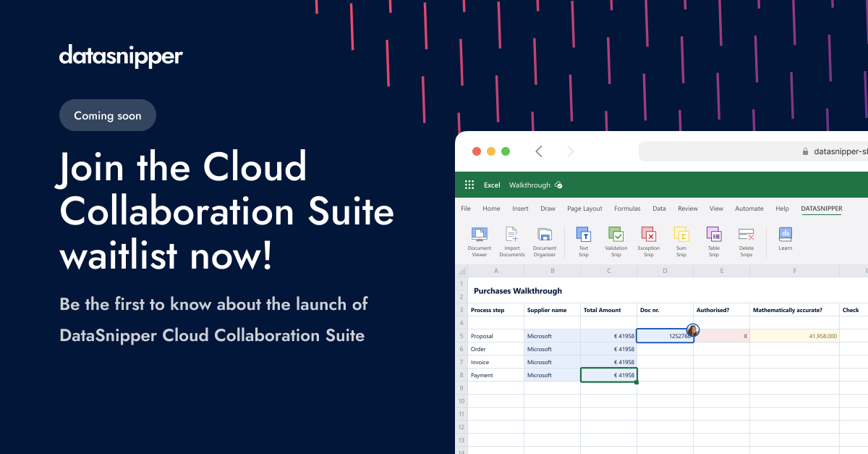Open the Learn icon in ribbon
Image resolution: width=868 pixels, height=454 pixels.
click(x=786, y=234)
